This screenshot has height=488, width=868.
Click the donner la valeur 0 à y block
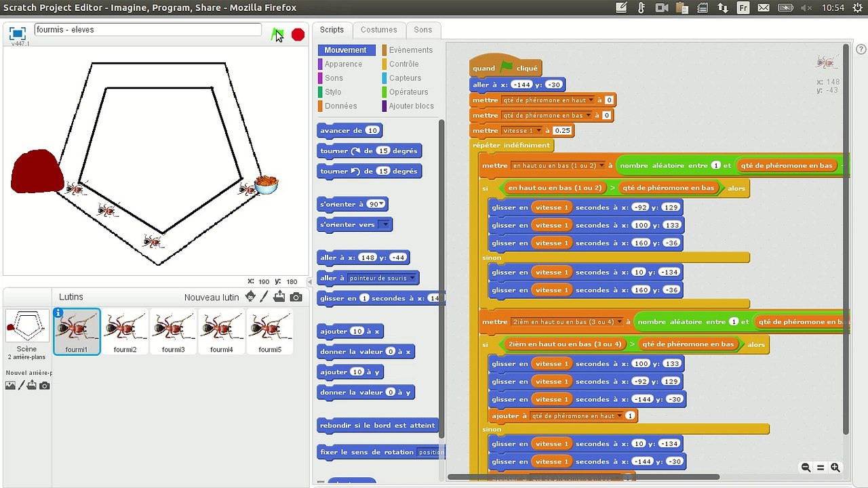tap(366, 392)
